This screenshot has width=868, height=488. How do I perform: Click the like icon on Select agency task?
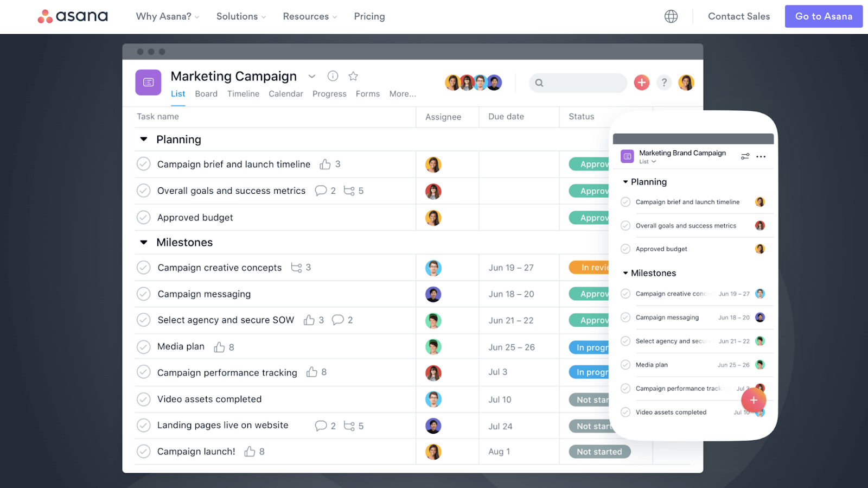[309, 320]
